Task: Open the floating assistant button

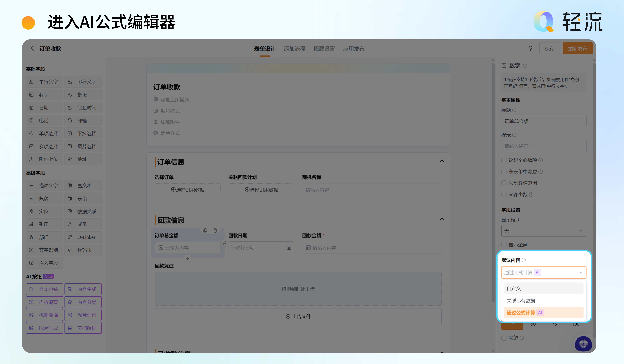Action: (583, 344)
